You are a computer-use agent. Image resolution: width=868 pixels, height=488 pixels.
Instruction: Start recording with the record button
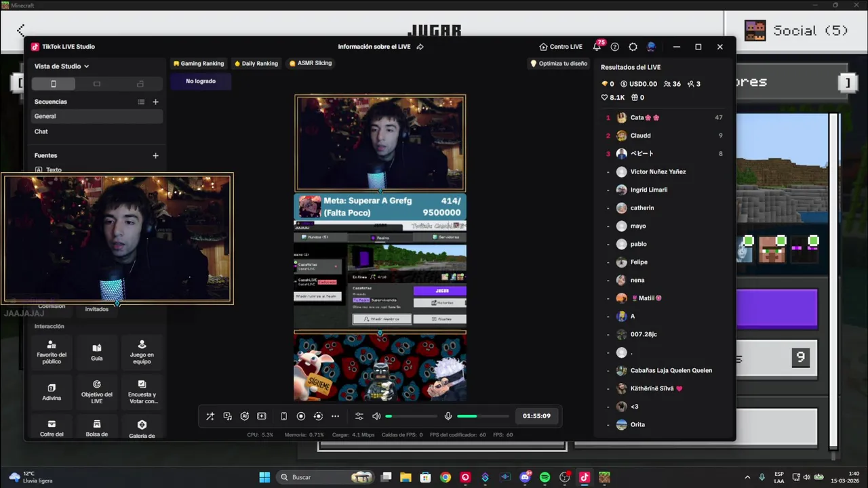click(x=301, y=416)
